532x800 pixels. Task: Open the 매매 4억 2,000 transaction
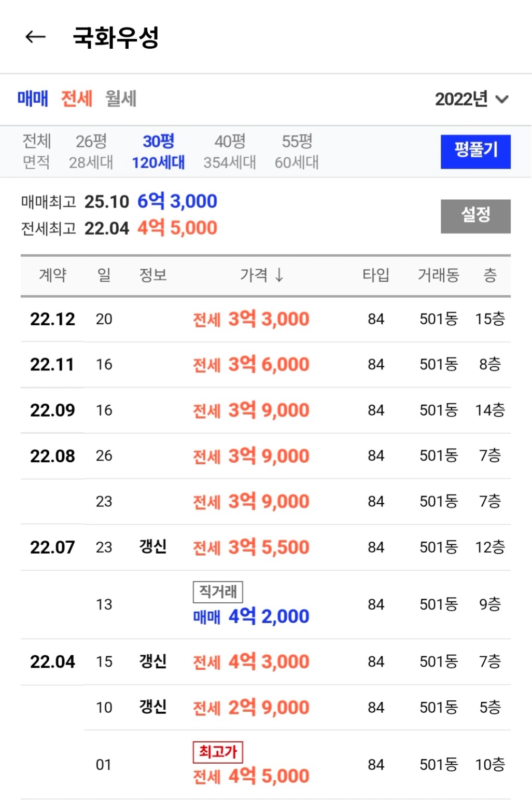click(x=251, y=616)
